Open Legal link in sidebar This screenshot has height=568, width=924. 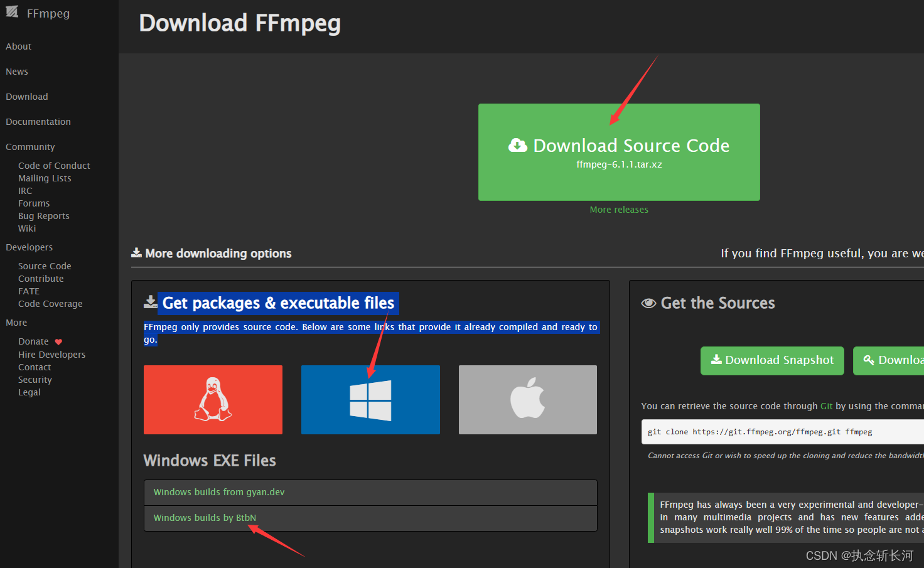coord(30,392)
